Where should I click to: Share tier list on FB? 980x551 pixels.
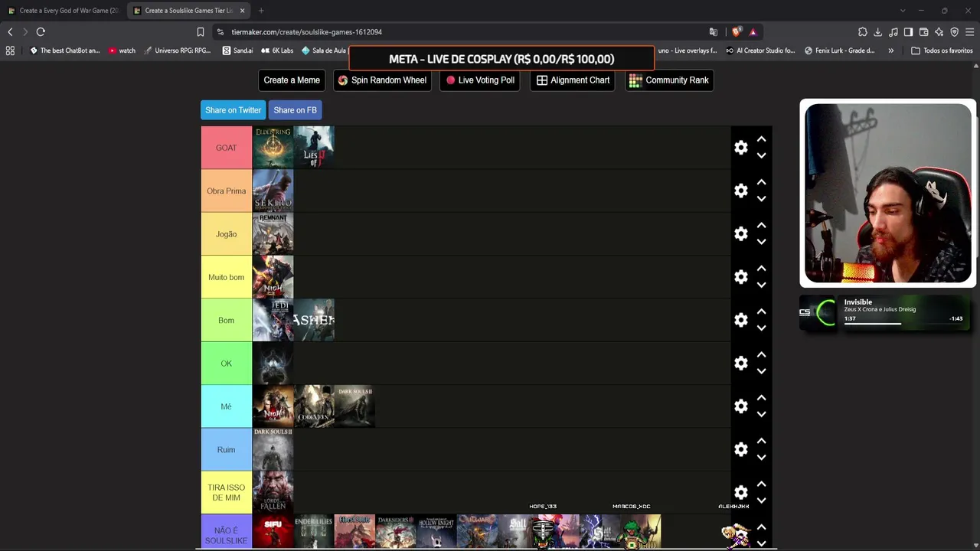pyautogui.click(x=295, y=110)
